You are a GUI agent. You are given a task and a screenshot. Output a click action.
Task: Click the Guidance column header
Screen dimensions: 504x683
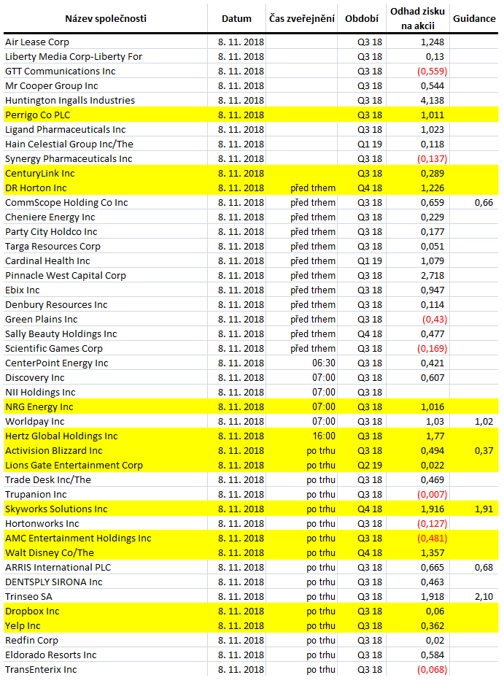pyautogui.click(x=474, y=19)
